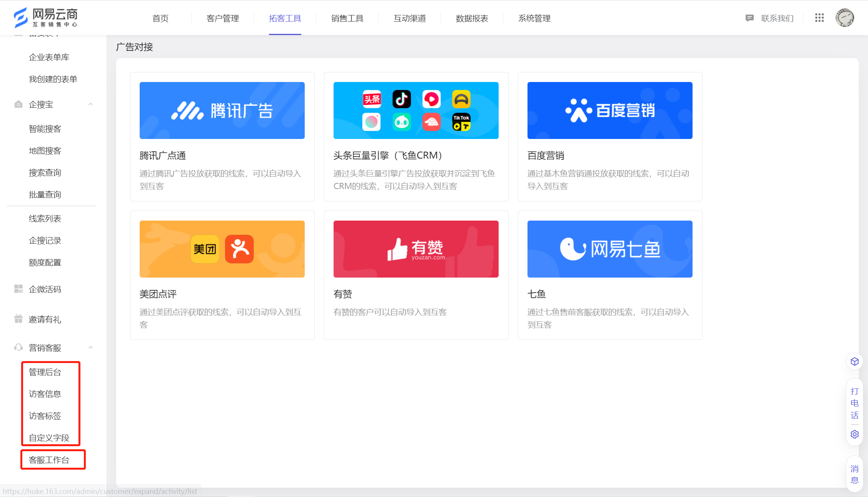
Task: Open 客服工作台 menu item
Action: 49,460
